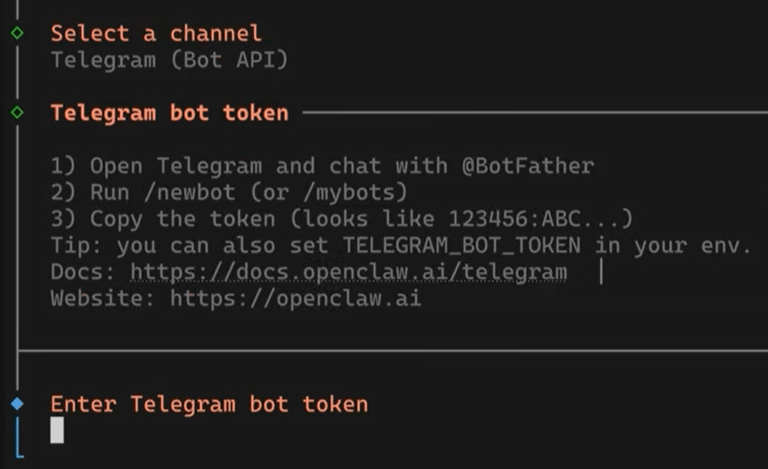Click the Enter Telegram bot token prompt label
The width and height of the screenshot is (768, 469).
pyautogui.click(x=209, y=404)
